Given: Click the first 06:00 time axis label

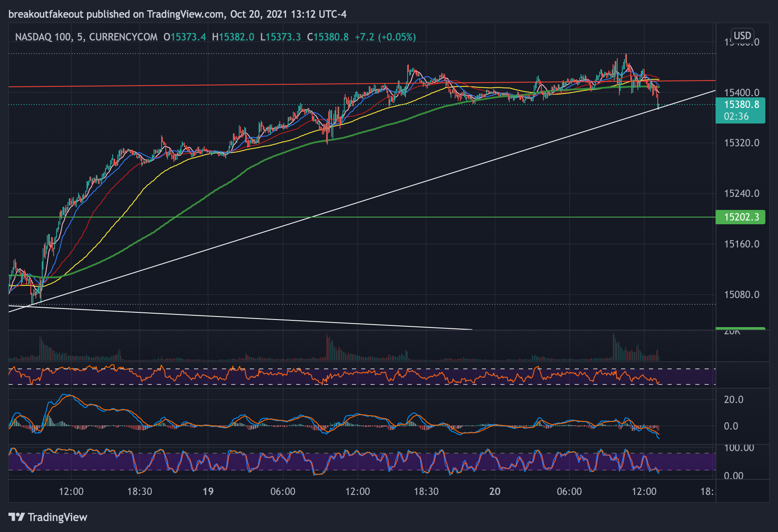Looking at the screenshot, I should click(283, 492).
